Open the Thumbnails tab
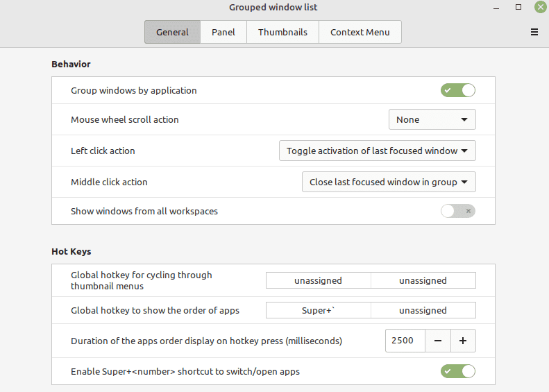The image size is (549, 392). [x=282, y=32]
